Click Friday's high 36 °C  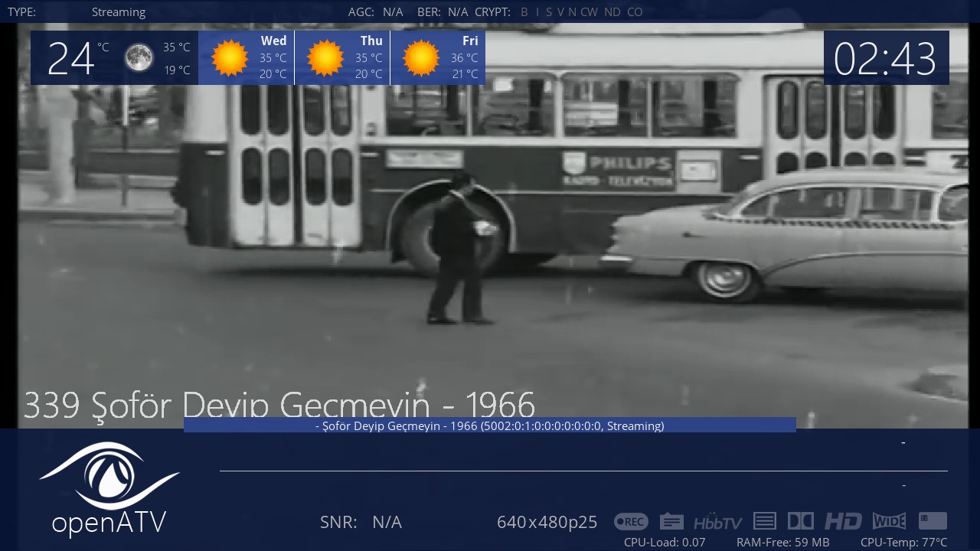pos(464,58)
